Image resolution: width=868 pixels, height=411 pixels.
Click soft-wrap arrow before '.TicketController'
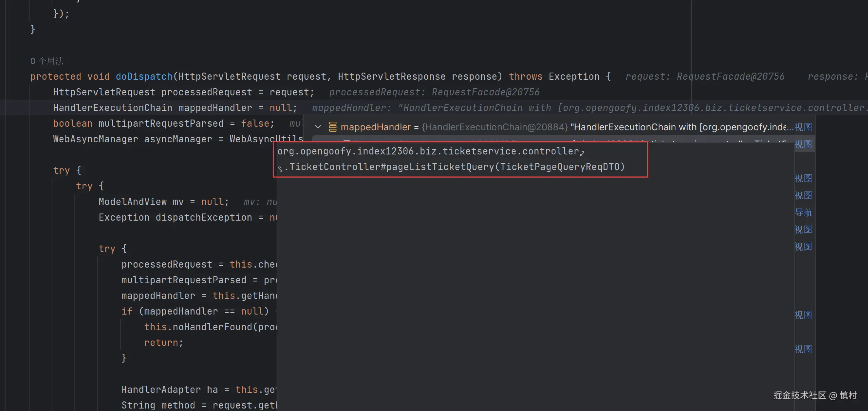point(281,168)
